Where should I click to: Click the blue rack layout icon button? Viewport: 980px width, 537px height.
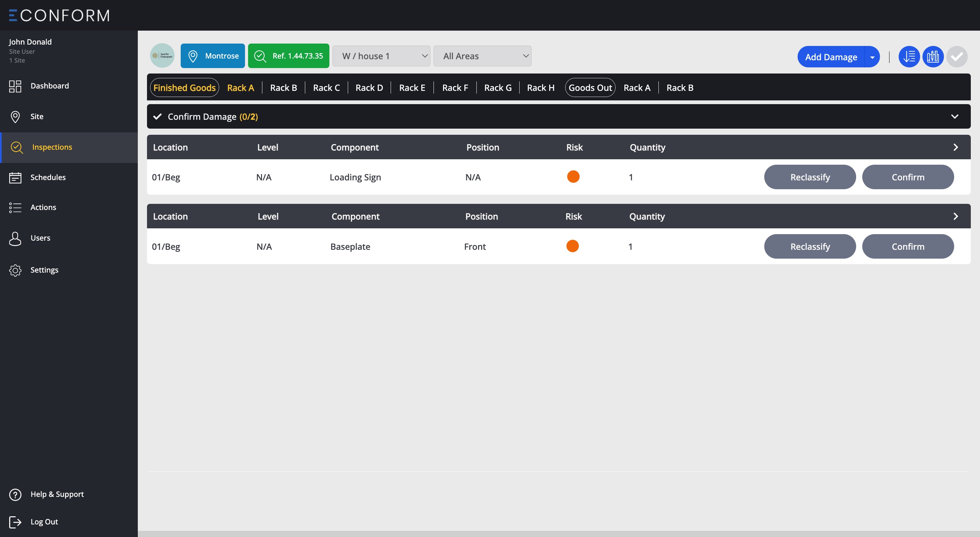pyautogui.click(x=933, y=57)
